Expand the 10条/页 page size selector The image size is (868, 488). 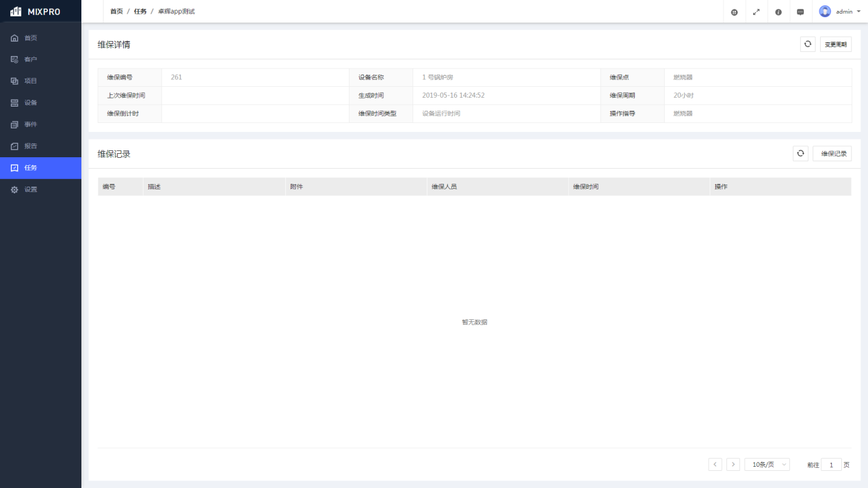click(x=767, y=465)
